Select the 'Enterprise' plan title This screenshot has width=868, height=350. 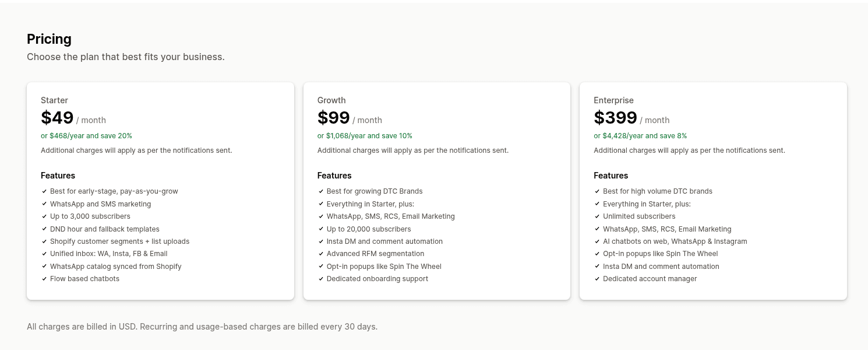(613, 100)
